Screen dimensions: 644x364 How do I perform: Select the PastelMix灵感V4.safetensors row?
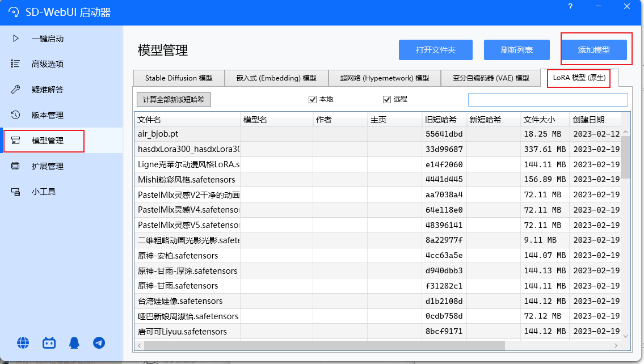click(x=377, y=210)
